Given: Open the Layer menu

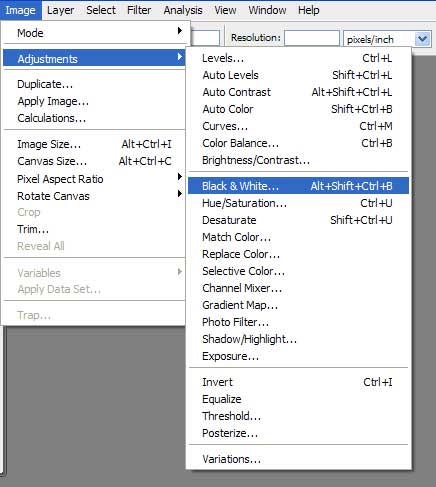Looking at the screenshot, I should click(60, 10).
